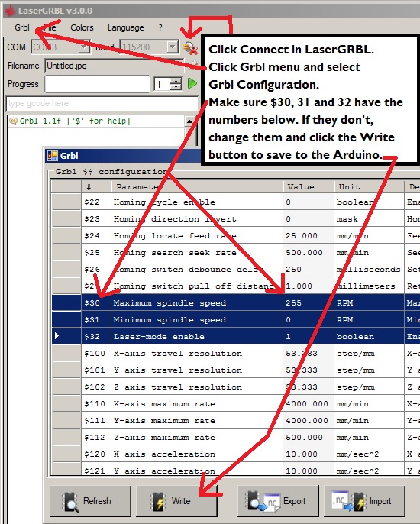Image resolution: width=420 pixels, height=524 pixels.
Task: Expand the COM port dropdown
Action: (84, 47)
